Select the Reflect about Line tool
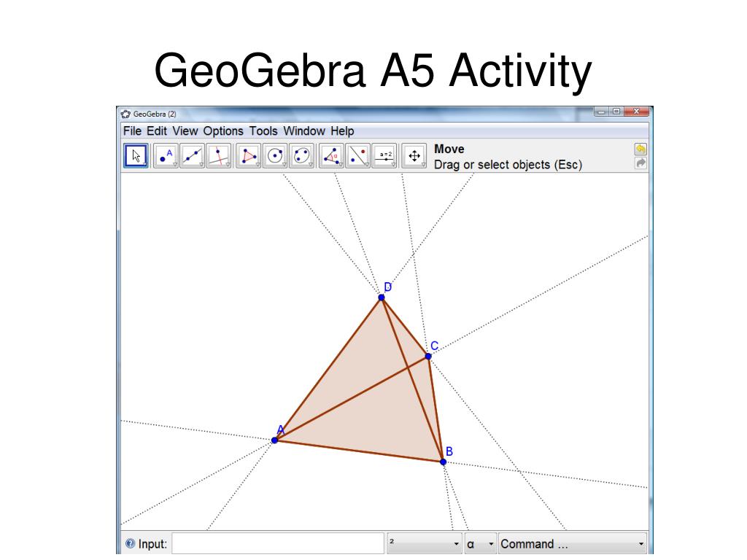Image resolution: width=747 pixels, height=560 pixels. (357, 156)
